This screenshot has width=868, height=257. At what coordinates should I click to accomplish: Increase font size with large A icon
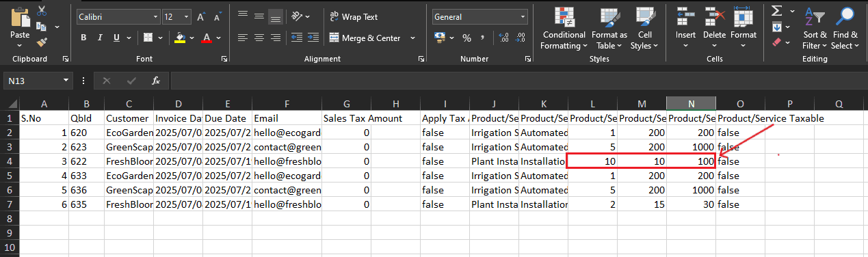(x=201, y=16)
